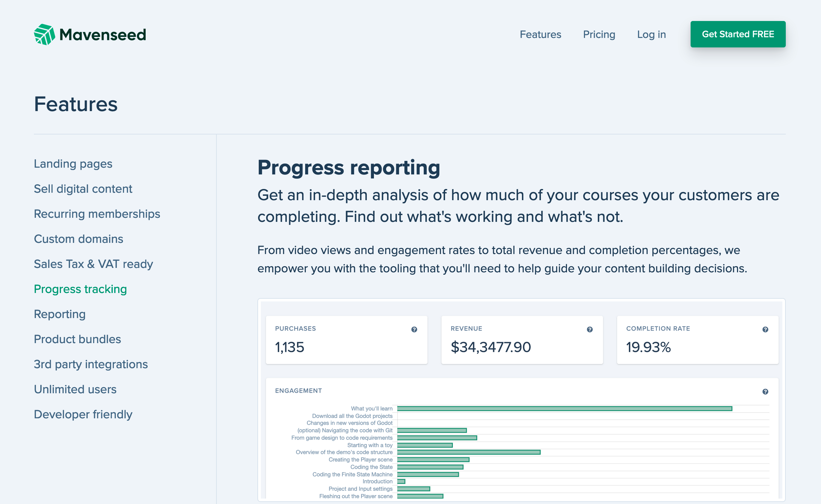
Task: Open the Pricing page
Action: pyautogui.click(x=599, y=34)
